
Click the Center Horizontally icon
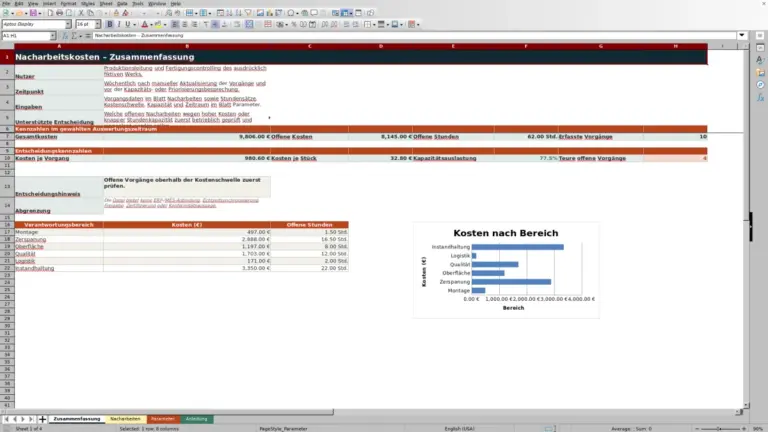(x=185, y=24)
